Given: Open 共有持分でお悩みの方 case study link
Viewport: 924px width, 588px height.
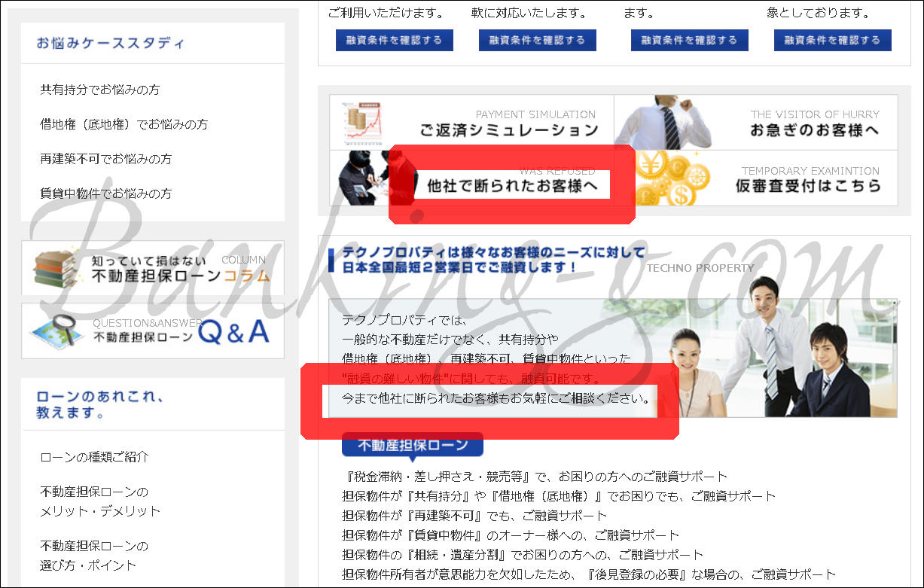Looking at the screenshot, I should click(x=99, y=90).
